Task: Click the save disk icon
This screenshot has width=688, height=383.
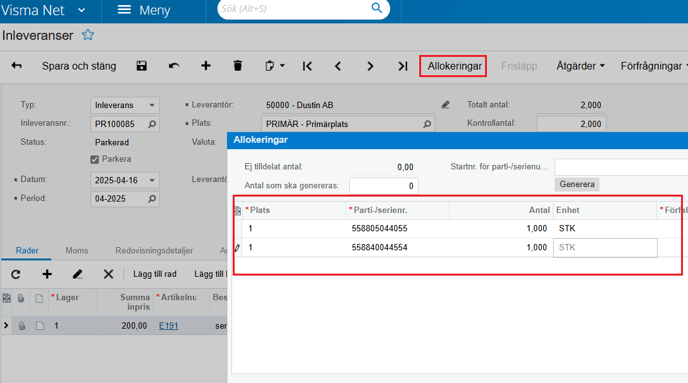Action: click(x=141, y=66)
